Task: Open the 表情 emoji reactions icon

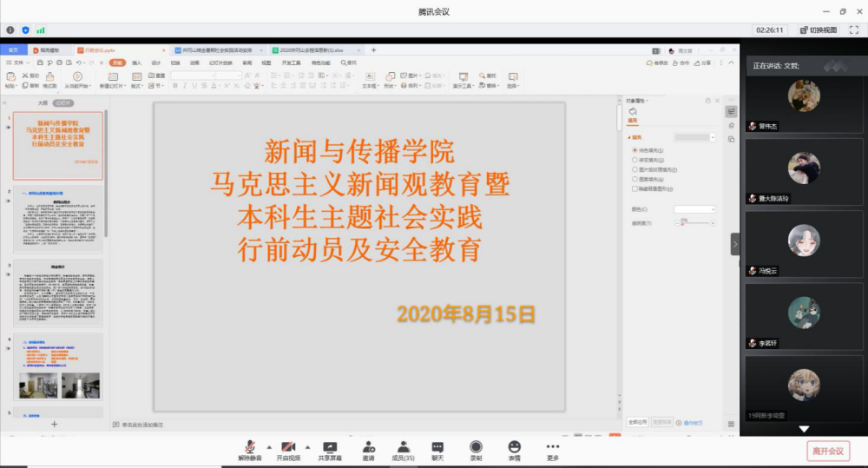Action: point(515,446)
